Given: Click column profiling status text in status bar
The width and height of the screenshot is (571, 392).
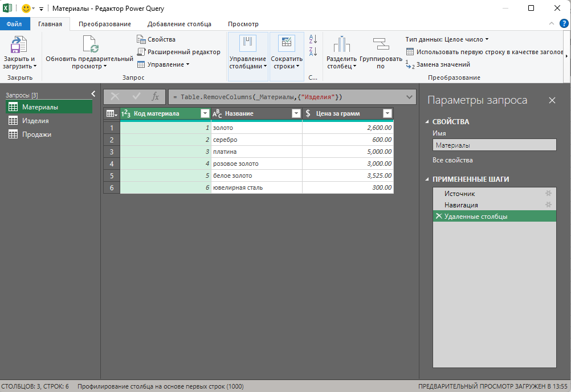Looking at the screenshot, I should [161, 386].
